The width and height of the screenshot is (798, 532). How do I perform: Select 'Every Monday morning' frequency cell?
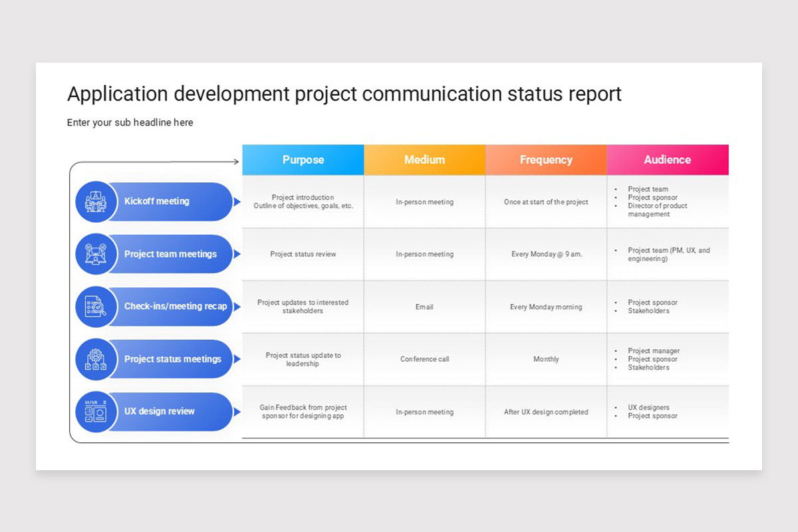click(546, 307)
